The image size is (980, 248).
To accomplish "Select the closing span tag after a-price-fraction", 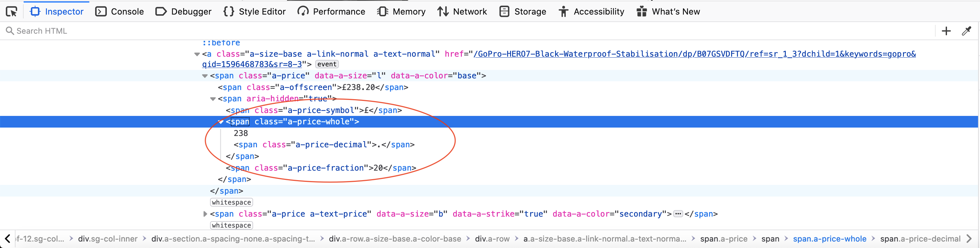I will 234,179.
